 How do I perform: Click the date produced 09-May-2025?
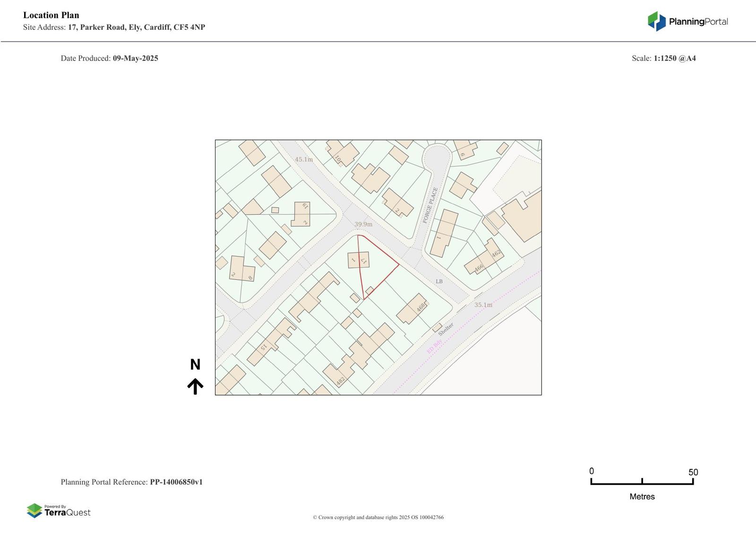(x=135, y=58)
